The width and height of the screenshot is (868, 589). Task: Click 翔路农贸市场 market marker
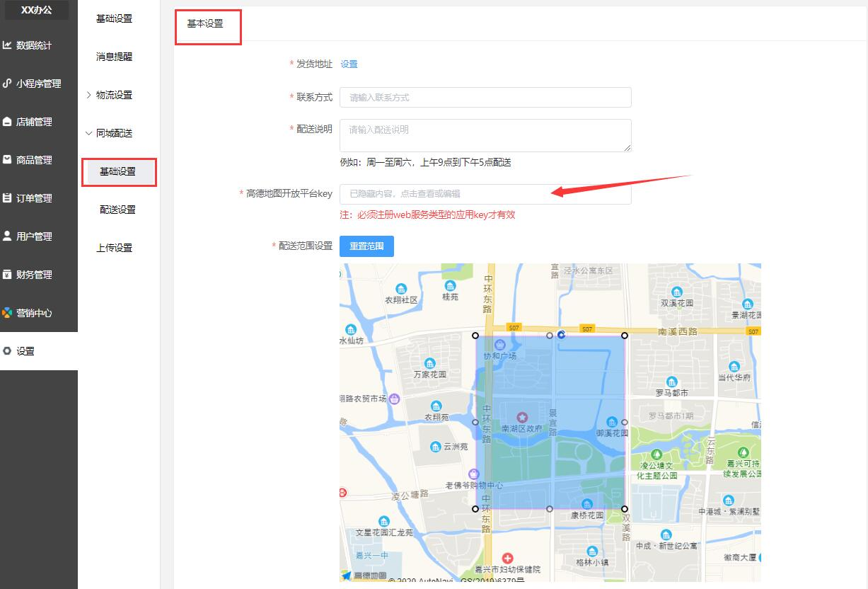[395, 399]
